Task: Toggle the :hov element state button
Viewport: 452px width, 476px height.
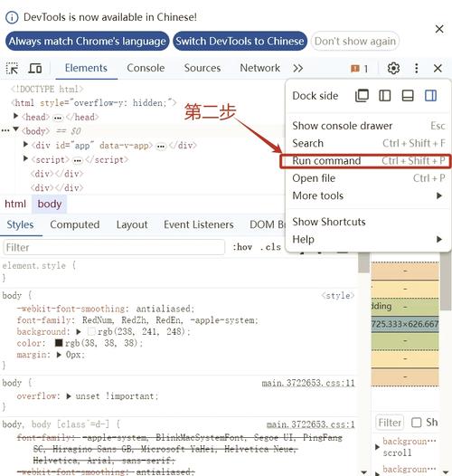Action: click(x=242, y=247)
